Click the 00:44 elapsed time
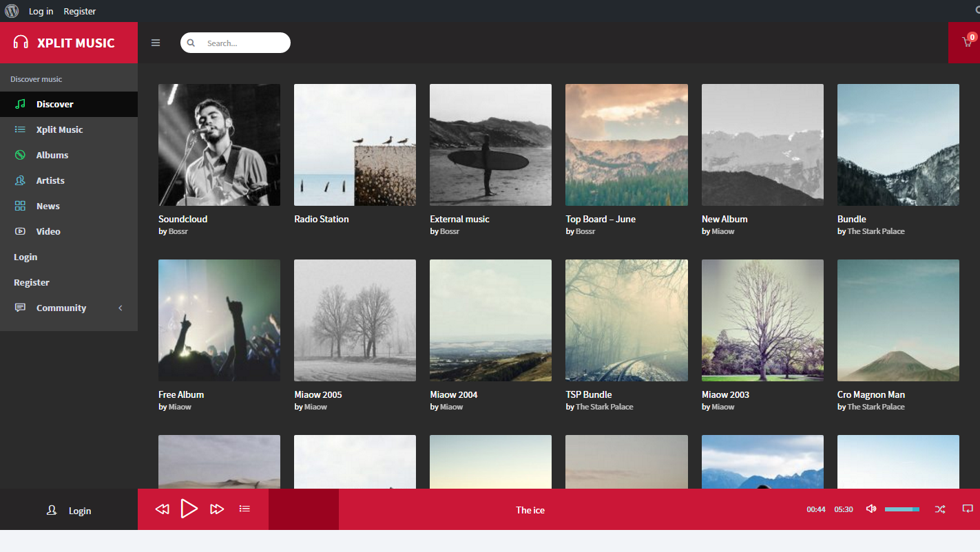The height and width of the screenshot is (552, 980). [x=816, y=509]
